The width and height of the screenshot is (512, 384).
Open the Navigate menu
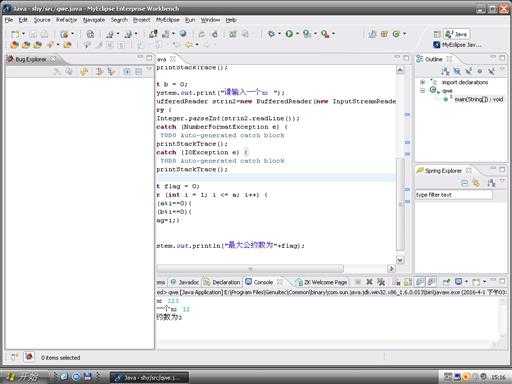point(94,20)
